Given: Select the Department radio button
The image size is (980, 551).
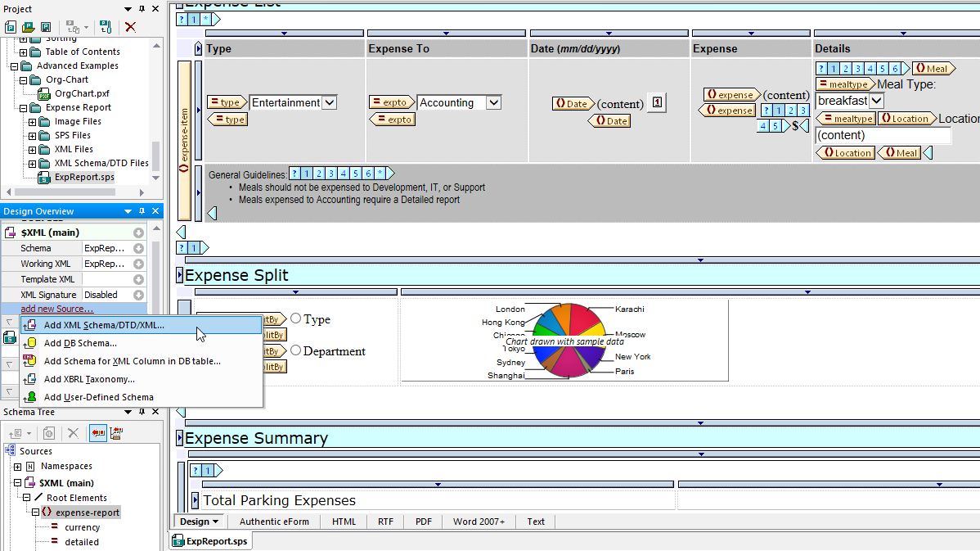Looking at the screenshot, I should point(296,350).
